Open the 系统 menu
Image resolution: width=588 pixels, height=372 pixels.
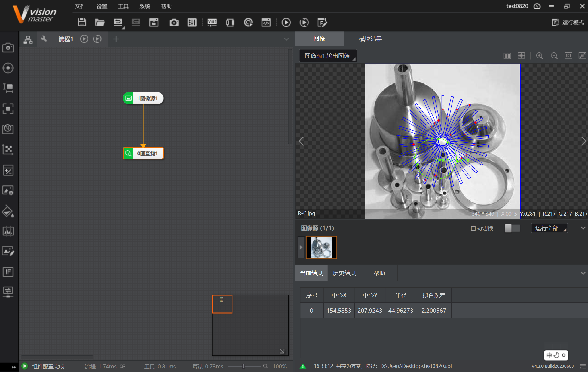(x=145, y=6)
